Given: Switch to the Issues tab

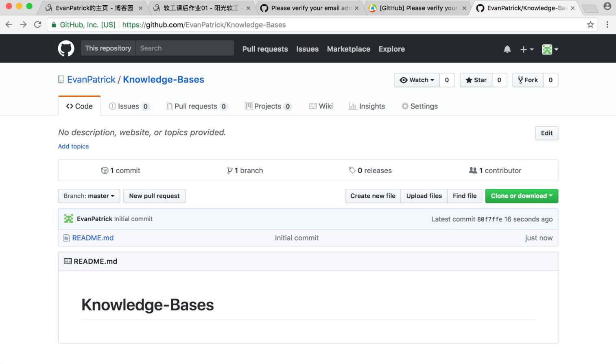Looking at the screenshot, I should click(129, 106).
